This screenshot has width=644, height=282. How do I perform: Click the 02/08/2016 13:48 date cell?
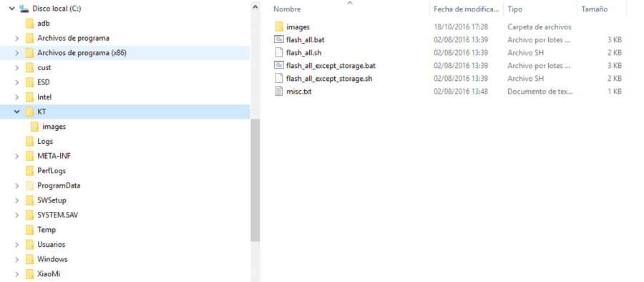click(x=461, y=92)
